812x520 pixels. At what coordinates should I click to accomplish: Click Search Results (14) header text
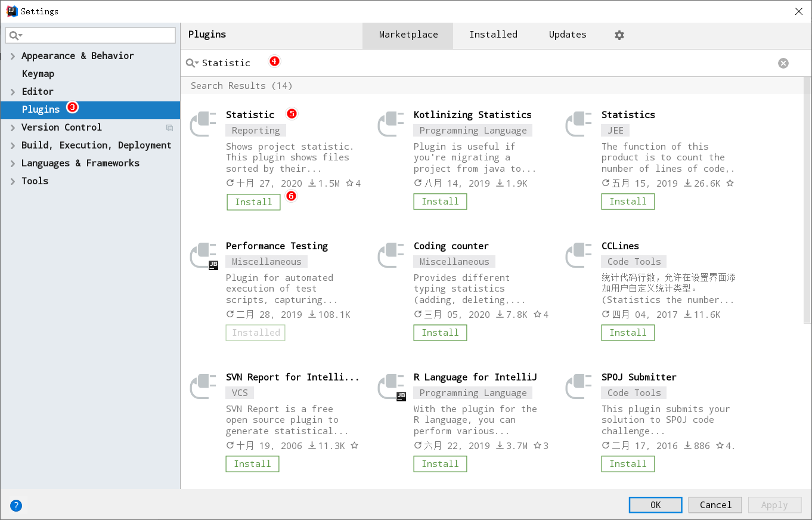click(x=241, y=86)
